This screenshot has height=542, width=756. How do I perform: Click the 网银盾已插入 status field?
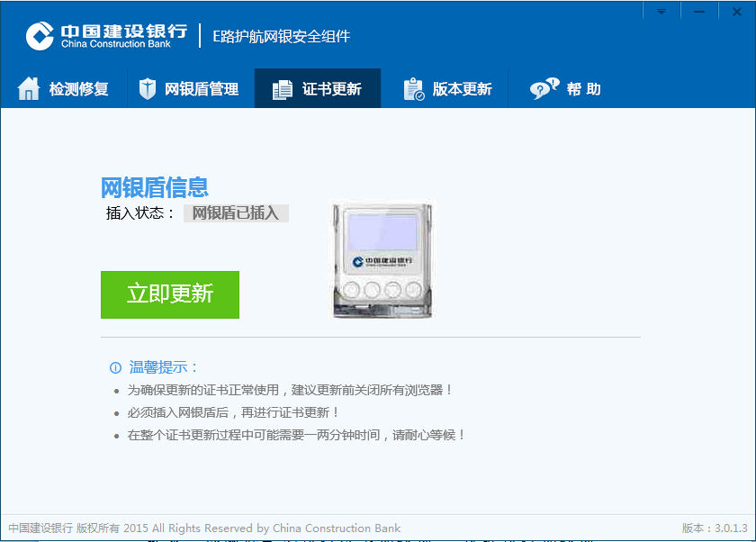(236, 213)
